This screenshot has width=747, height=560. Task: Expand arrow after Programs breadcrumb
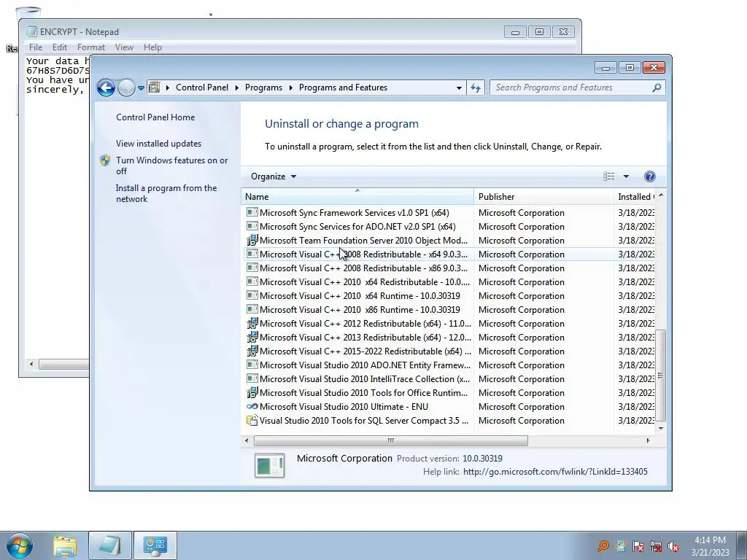pyautogui.click(x=290, y=87)
